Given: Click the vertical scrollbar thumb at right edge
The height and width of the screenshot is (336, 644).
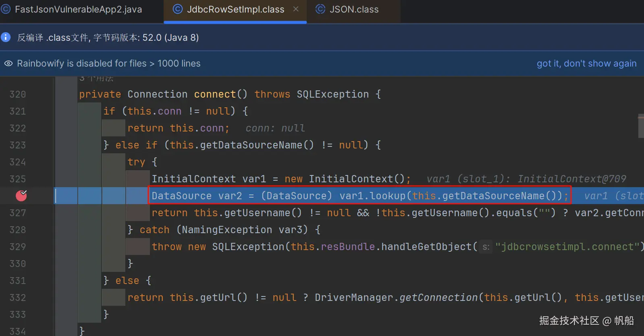Looking at the screenshot, I should click(x=641, y=126).
